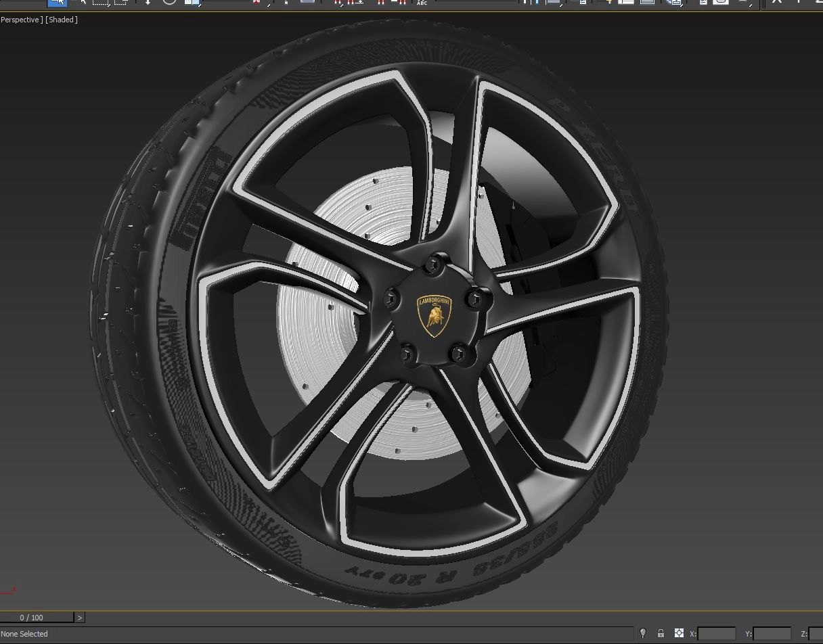Open the Perspective viewport label menu
Image resolution: width=823 pixels, height=644 pixels.
(20, 20)
